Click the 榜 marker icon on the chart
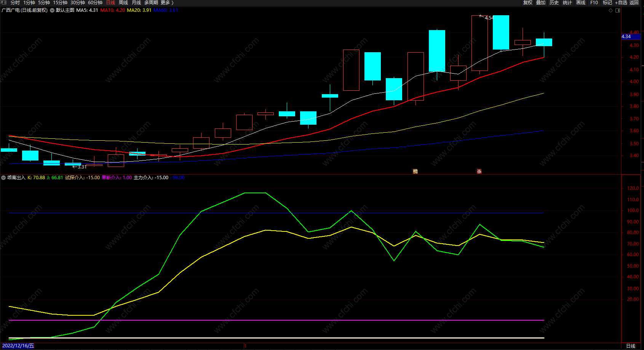 point(415,172)
